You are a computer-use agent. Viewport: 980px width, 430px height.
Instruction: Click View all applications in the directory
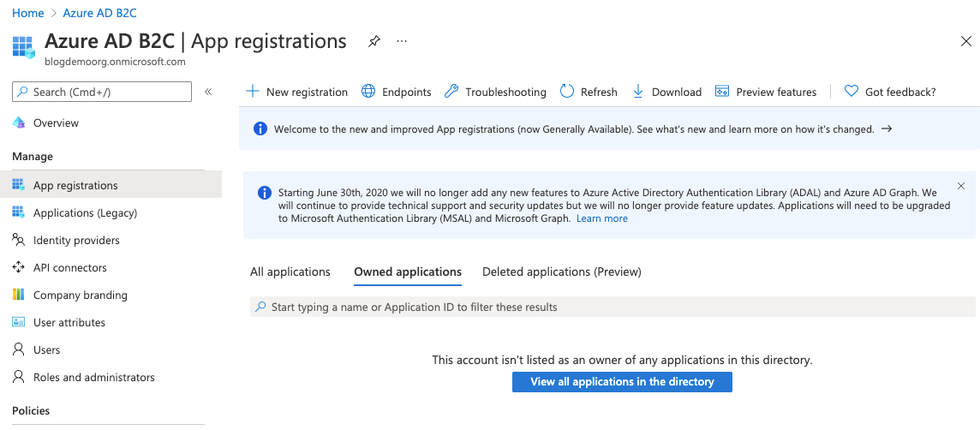(622, 381)
